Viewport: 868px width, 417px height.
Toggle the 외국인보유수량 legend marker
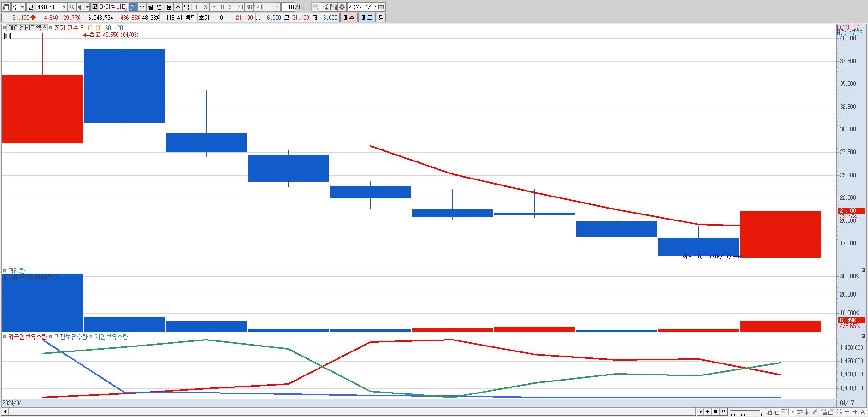(x=5, y=337)
